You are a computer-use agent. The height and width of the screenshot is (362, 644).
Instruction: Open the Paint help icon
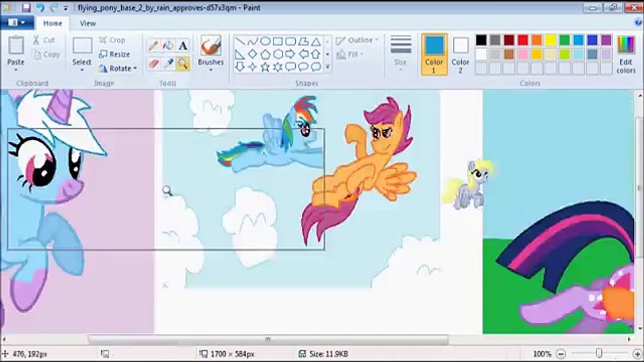tap(638, 23)
